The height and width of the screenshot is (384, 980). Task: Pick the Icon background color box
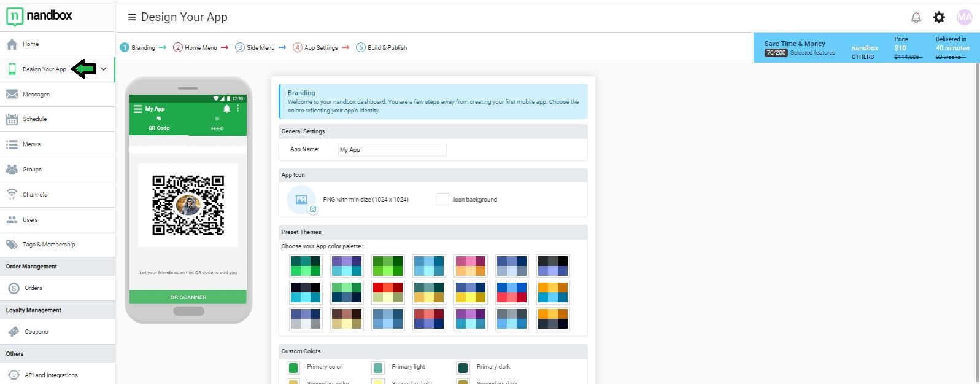(x=442, y=200)
